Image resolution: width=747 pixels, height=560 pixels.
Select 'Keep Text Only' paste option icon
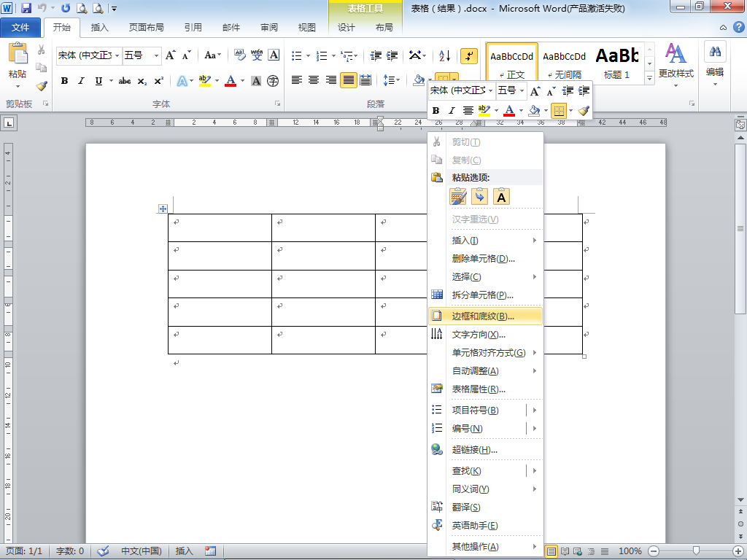(502, 196)
